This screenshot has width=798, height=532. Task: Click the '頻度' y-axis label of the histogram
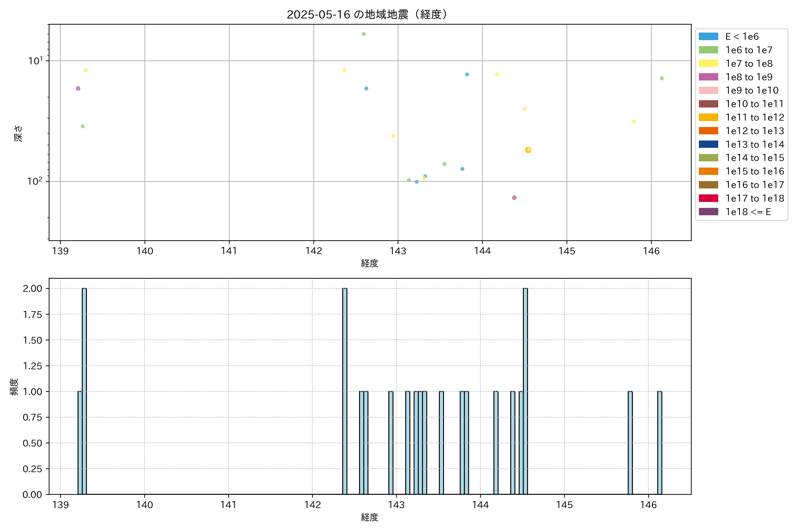pos(14,387)
